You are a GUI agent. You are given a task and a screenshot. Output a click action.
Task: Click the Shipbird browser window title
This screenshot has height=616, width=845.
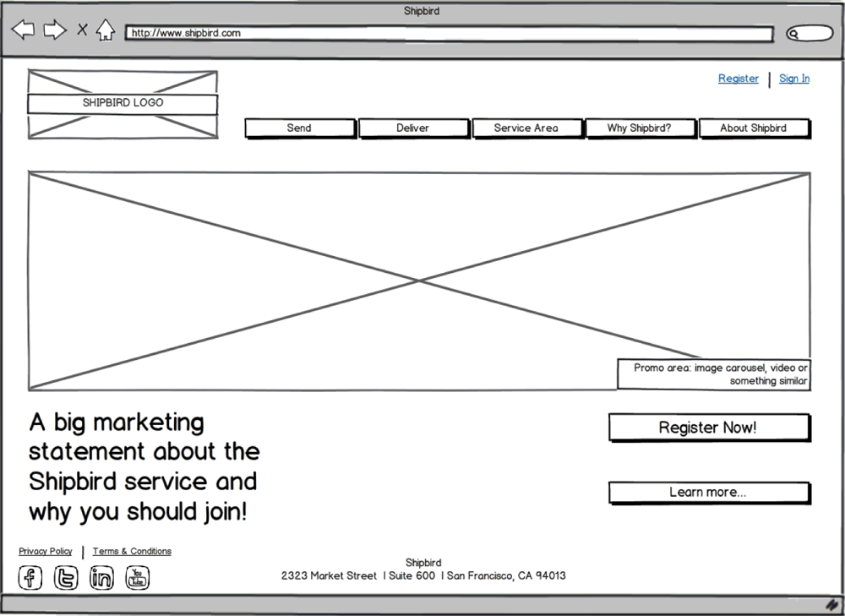422,11
